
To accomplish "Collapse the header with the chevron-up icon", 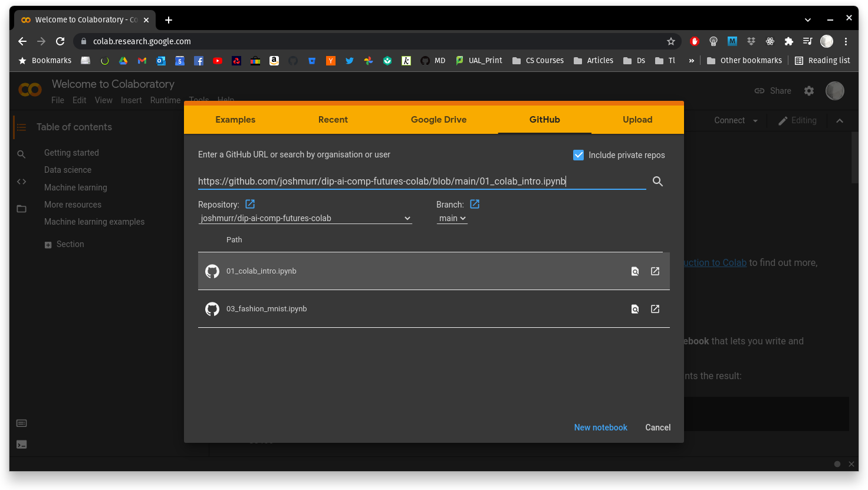I will click(840, 121).
